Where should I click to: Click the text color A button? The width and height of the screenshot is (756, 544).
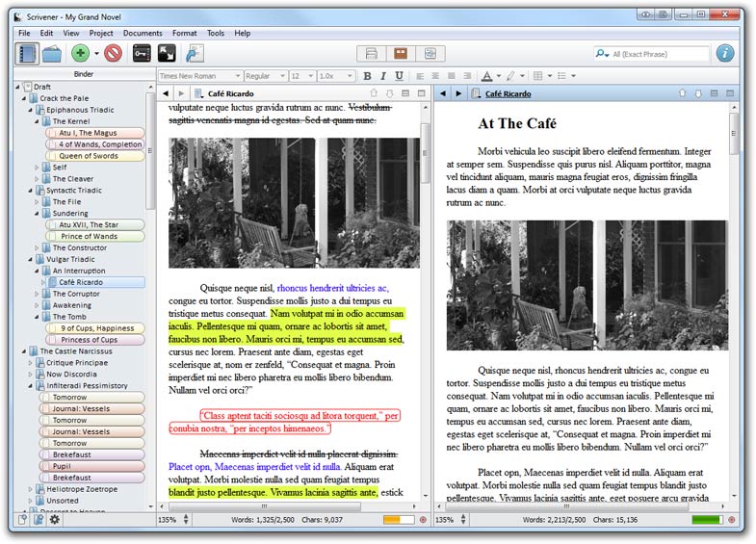click(486, 76)
